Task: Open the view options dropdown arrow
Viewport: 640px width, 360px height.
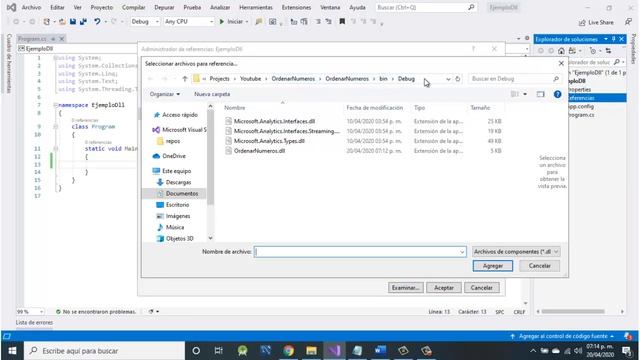Action: coord(525,94)
